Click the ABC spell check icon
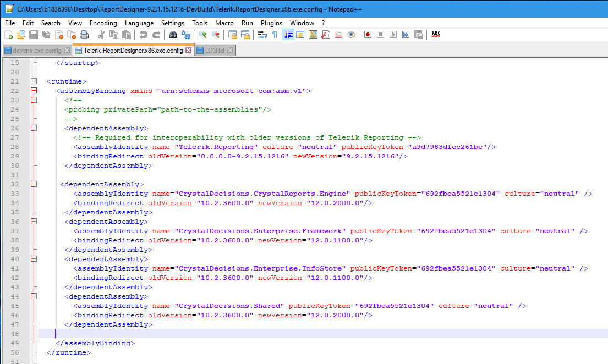Screen dimensions: 608x364 coord(436,35)
